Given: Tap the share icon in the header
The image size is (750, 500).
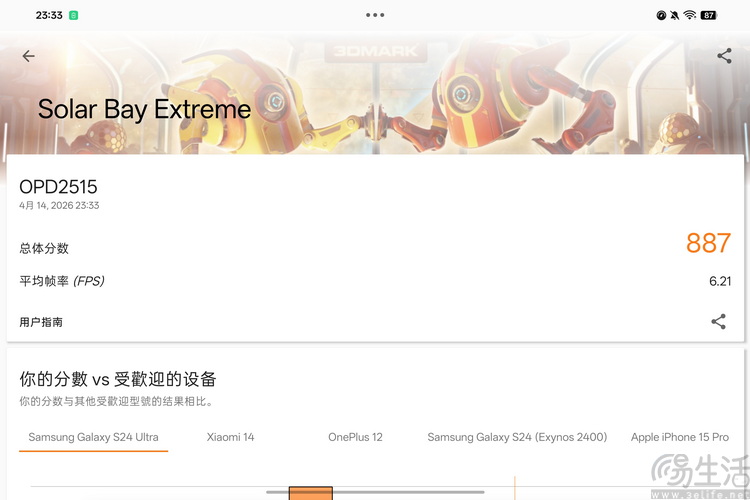Looking at the screenshot, I should pyautogui.click(x=724, y=56).
